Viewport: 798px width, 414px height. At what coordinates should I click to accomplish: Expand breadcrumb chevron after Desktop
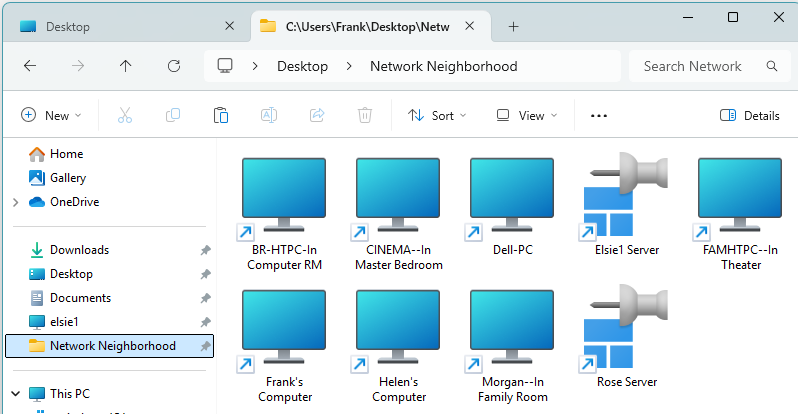(x=349, y=66)
